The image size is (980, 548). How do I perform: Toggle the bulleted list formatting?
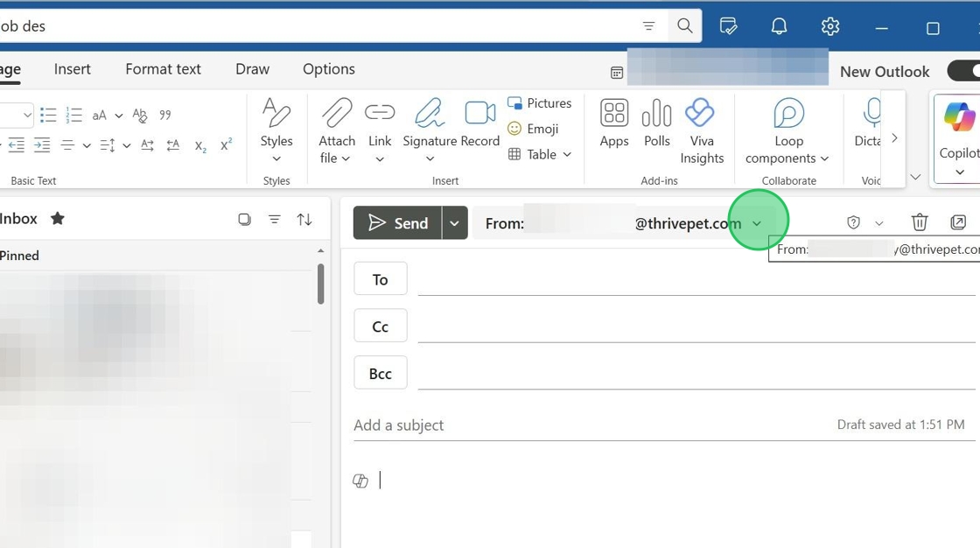(48, 115)
